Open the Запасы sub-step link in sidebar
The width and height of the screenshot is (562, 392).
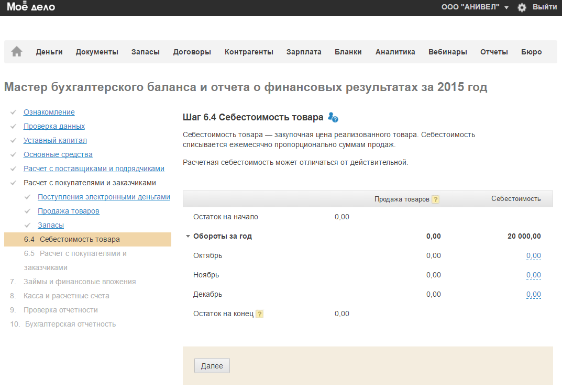(x=51, y=225)
